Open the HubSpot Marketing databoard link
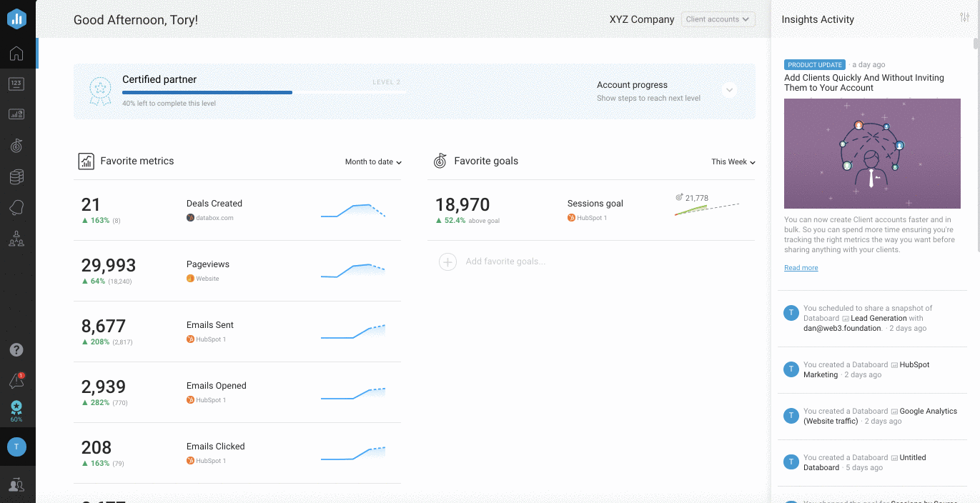The width and height of the screenshot is (980, 503). (866, 369)
